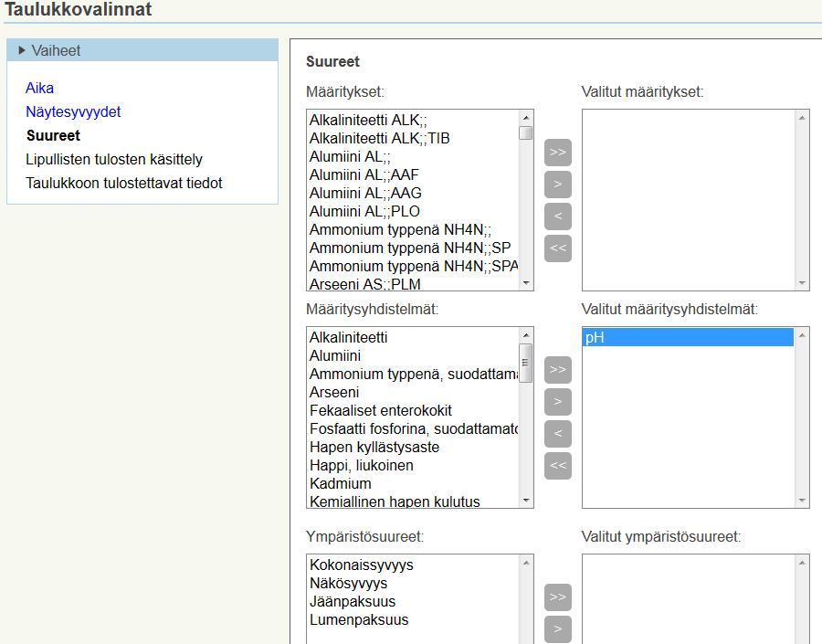Image resolution: width=822 pixels, height=644 pixels.
Task: Click Määritysyhdistelmät list scrollbar thumb
Action: pos(526,363)
